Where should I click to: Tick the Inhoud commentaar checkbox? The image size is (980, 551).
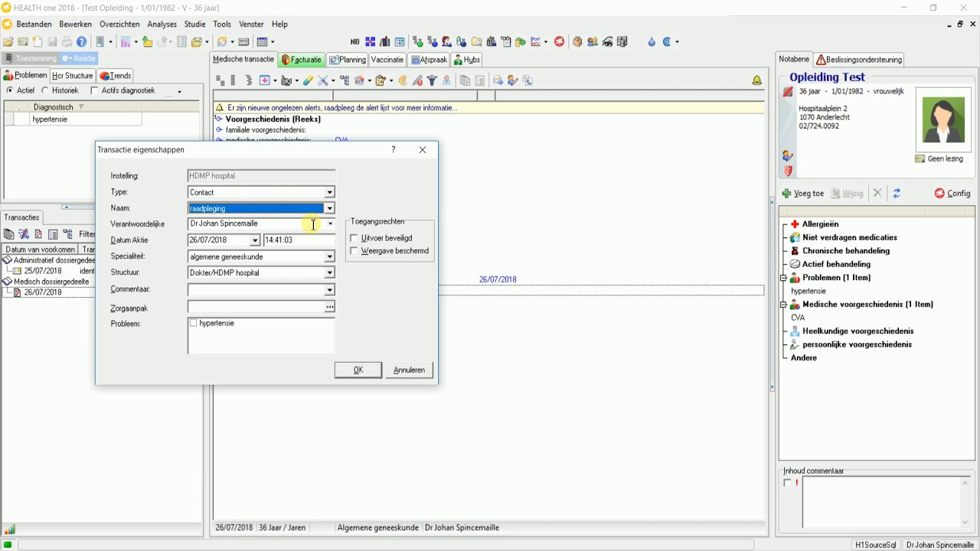[787, 483]
